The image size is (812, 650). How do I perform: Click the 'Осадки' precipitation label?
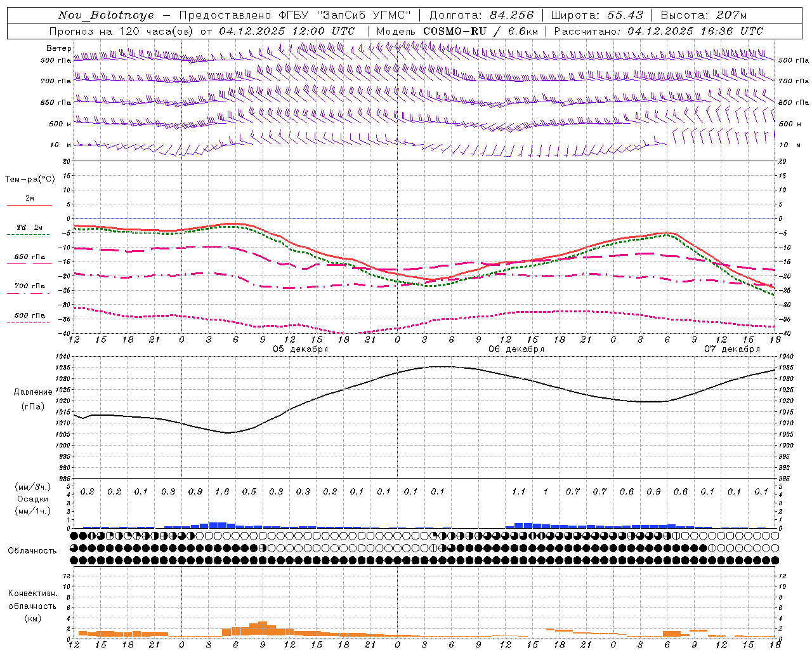[x=32, y=499]
